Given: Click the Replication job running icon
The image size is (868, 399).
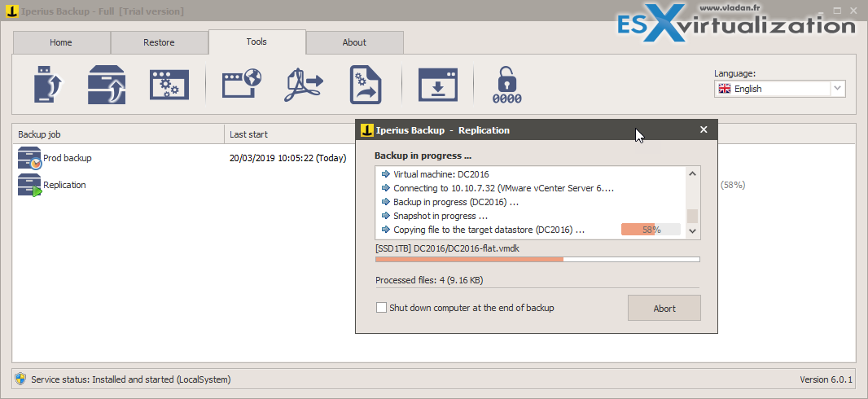Looking at the screenshot, I should click(29, 185).
